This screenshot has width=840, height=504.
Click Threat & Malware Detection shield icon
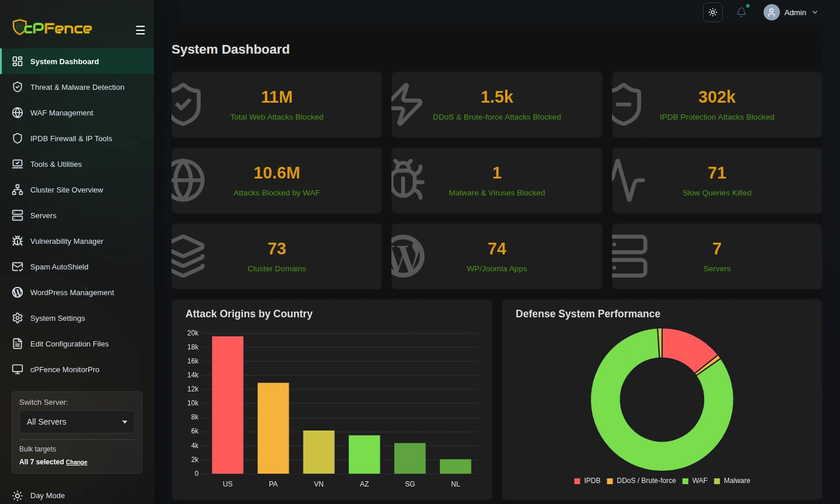[17, 87]
